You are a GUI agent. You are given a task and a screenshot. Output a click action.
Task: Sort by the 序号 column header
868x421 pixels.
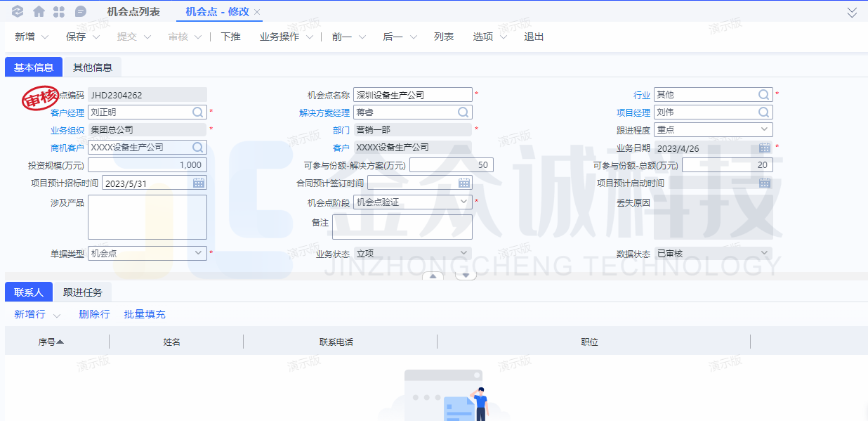(x=51, y=342)
